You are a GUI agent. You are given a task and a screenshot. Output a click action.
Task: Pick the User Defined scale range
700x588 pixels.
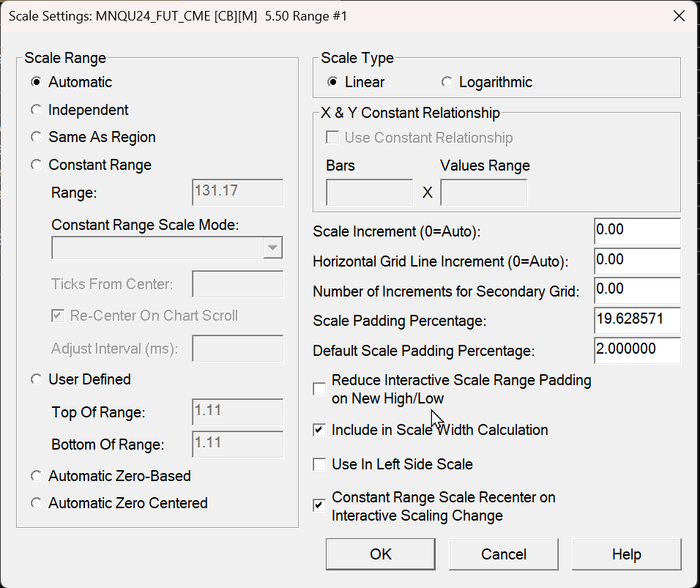coord(37,379)
